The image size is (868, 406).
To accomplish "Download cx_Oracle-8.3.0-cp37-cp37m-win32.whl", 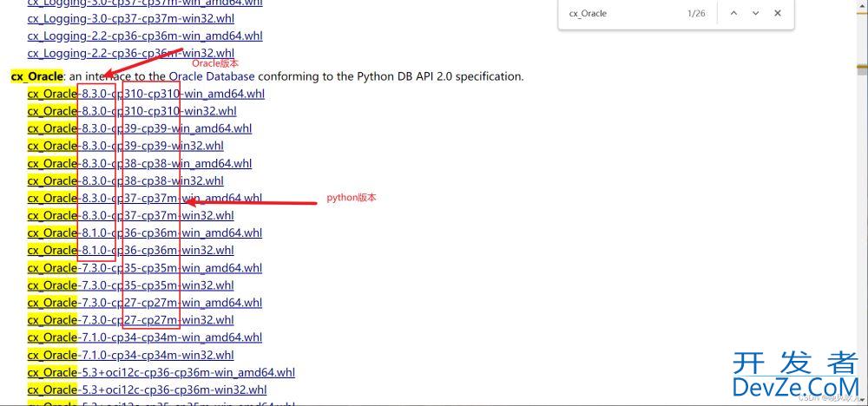I will click(x=131, y=216).
